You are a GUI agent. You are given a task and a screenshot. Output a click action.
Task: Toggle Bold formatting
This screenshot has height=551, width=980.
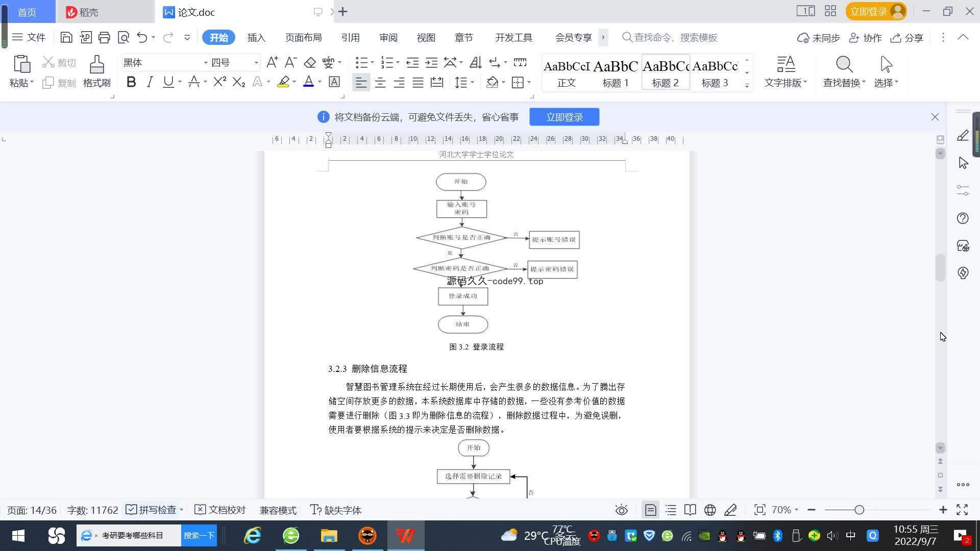(131, 82)
